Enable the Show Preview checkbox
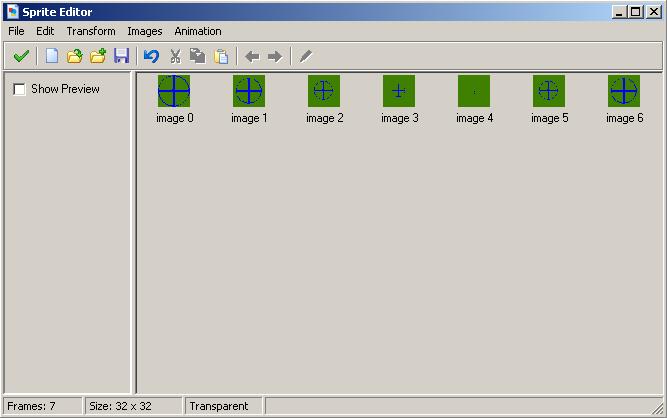The height and width of the screenshot is (418, 667). tap(19, 89)
